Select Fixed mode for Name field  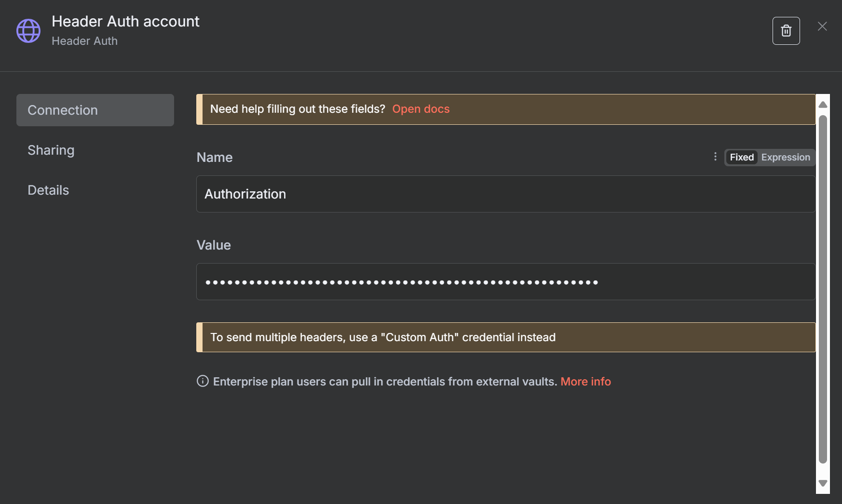[741, 158]
